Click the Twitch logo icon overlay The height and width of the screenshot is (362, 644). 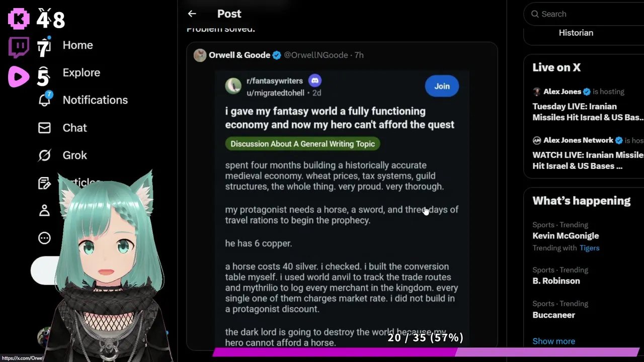click(19, 48)
